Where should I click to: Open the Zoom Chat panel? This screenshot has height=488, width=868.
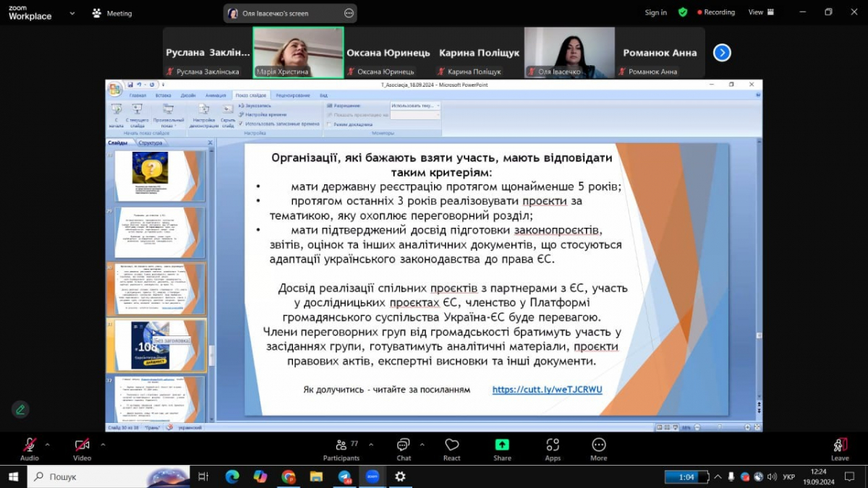point(403,448)
